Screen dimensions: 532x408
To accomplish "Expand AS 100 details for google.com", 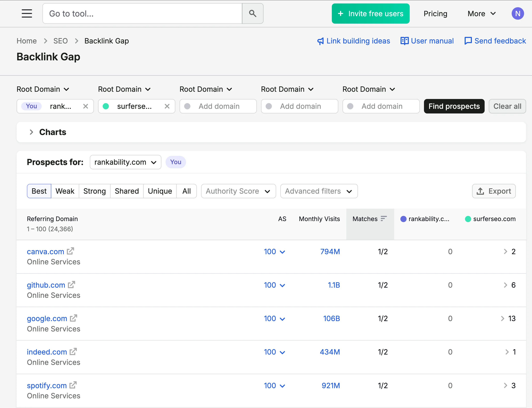I will pos(274,319).
